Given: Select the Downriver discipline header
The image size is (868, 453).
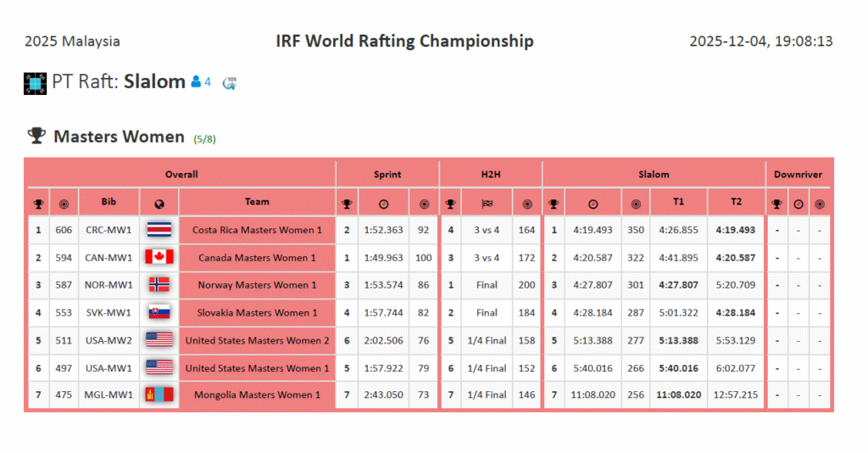Looking at the screenshot, I should [x=798, y=174].
